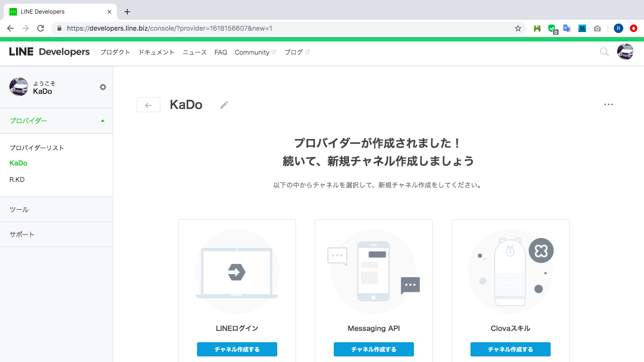Expand the ツール section
Viewport: 644px width, 362px height.
[x=57, y=209]
